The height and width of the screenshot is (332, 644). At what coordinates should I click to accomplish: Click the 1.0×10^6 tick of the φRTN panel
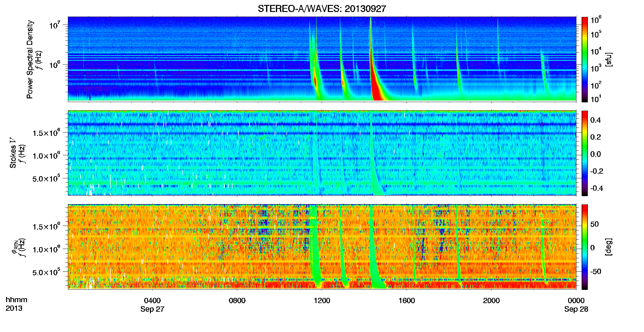tap(46, 249)
